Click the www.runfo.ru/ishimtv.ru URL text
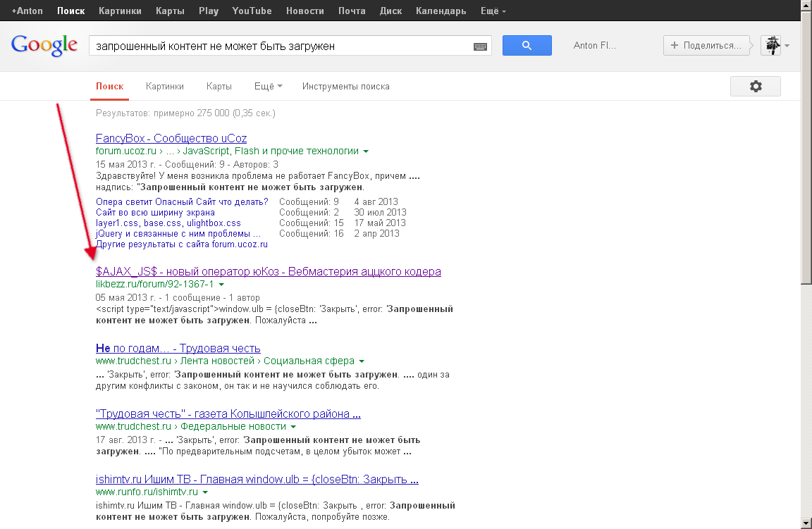812x529 pixels. [x=147, y=492]
